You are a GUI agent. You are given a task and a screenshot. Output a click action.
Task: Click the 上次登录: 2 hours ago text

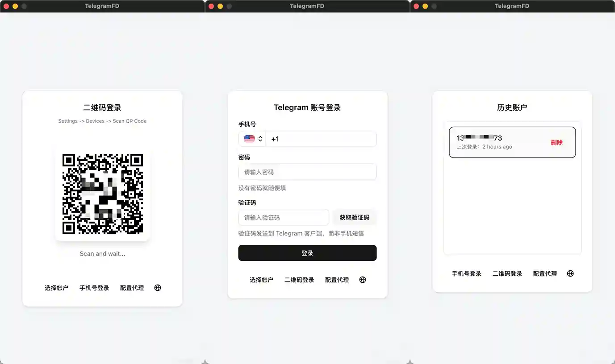point(484,147)
